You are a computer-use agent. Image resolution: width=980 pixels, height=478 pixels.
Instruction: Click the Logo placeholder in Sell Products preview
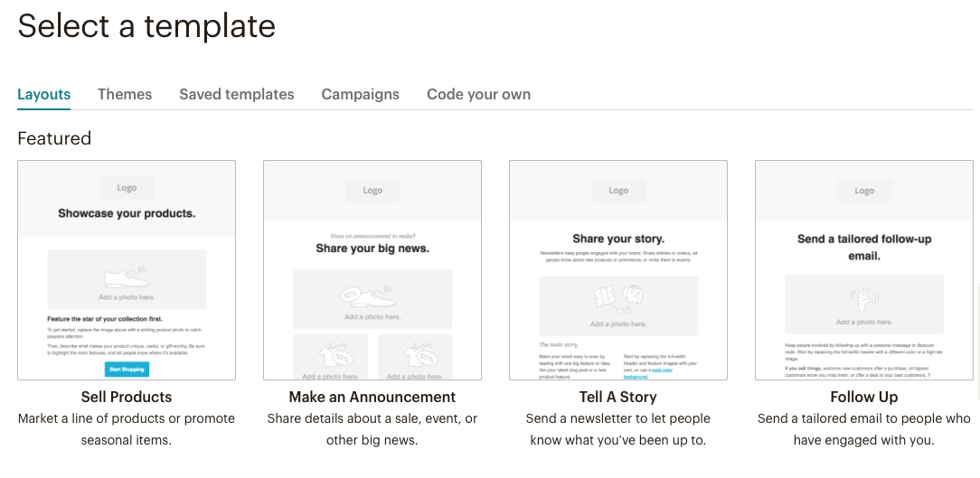[127, 188]
